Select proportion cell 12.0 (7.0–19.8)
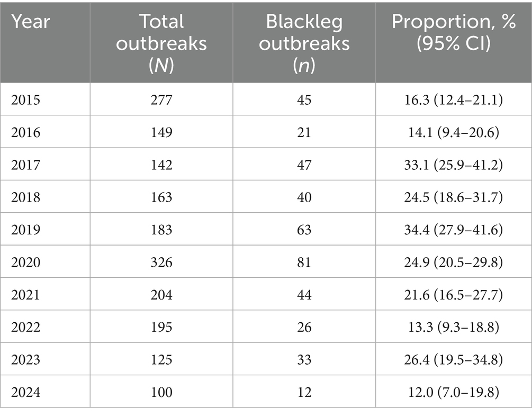This screenshot has height=417, width=532. click(x=453, y=392)
